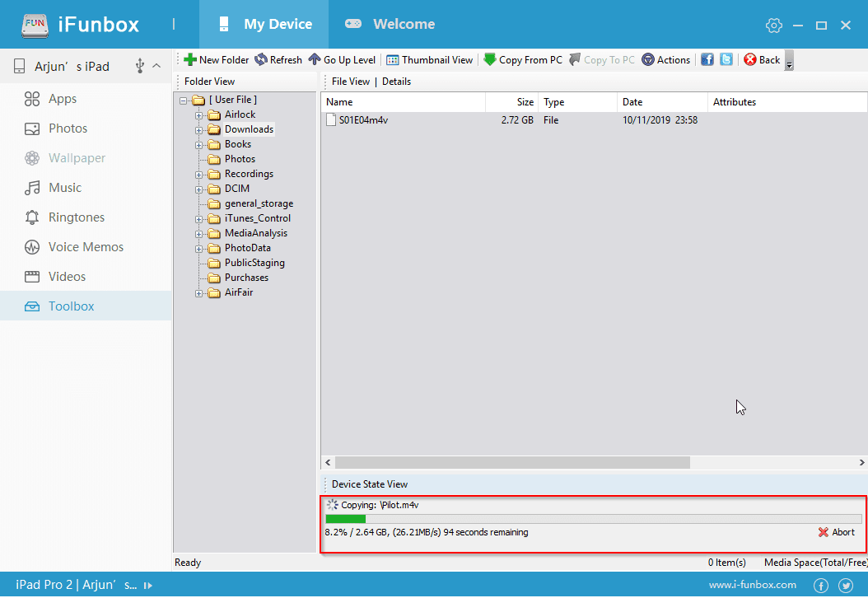Select the PublicStaging folder in the tree
The height and width of the screenshot is (598, 868).
[254, 263]
